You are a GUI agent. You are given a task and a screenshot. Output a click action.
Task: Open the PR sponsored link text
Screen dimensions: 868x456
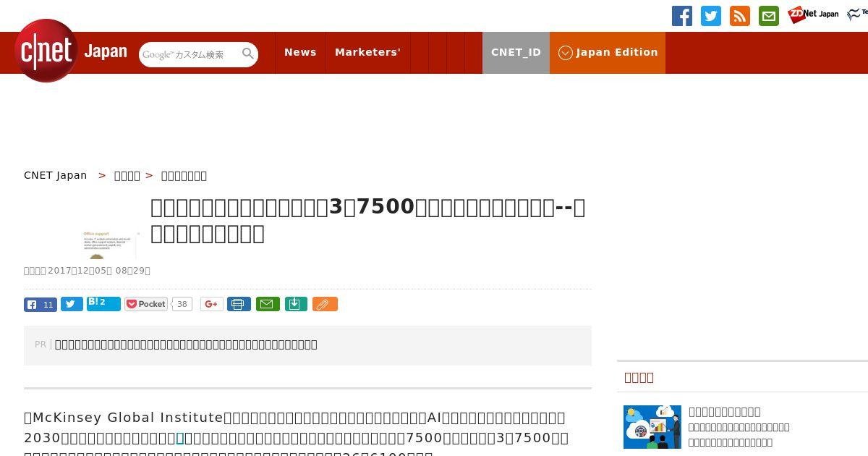pyautogui.click(x=186, y=345)
